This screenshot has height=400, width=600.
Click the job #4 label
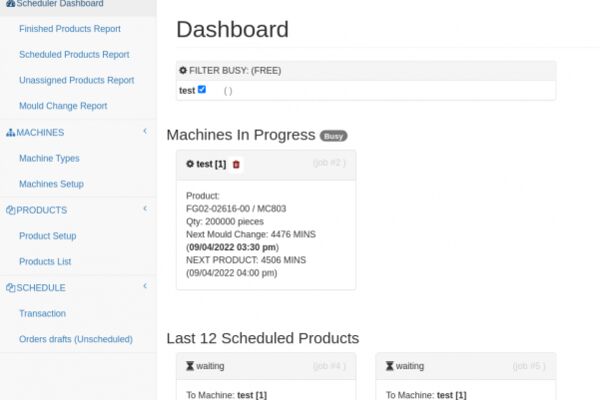click(329, 366)
